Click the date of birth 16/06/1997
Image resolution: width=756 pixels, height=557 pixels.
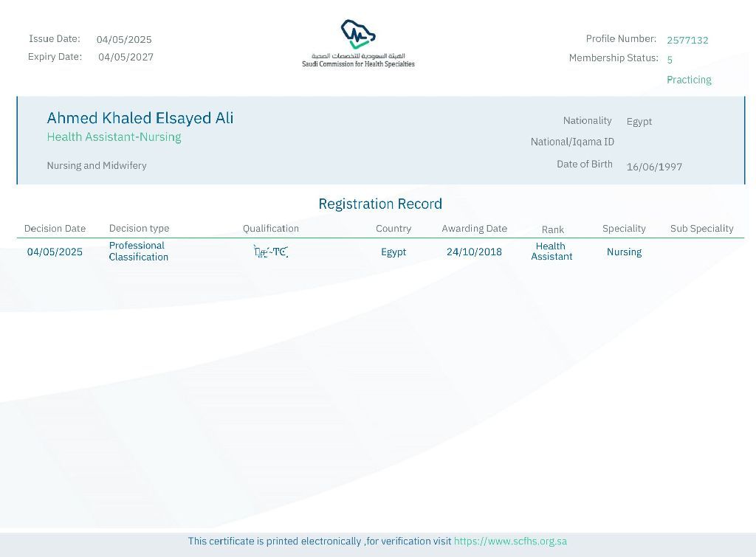[654, 167]
